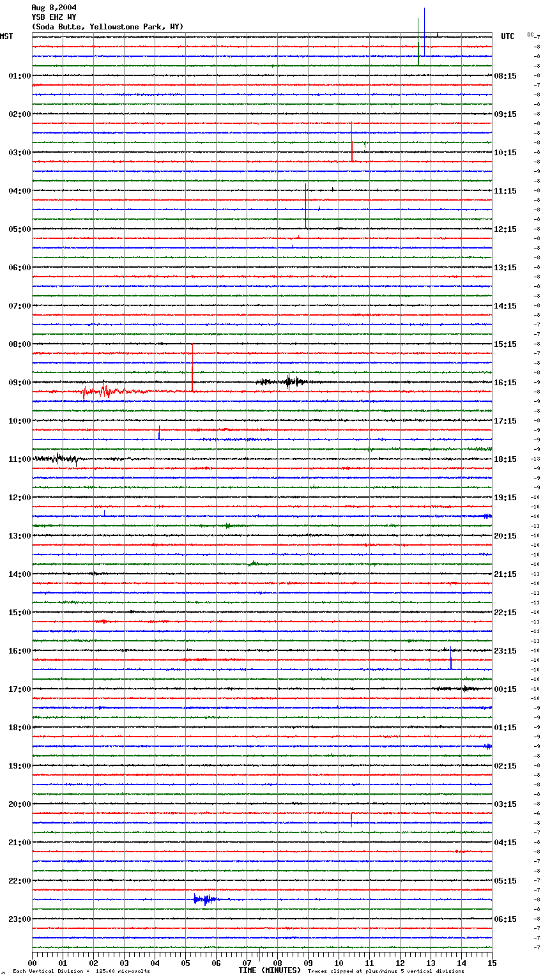Select the 16:00 MST hour label
Screen dimensions: 543x980
point(20,651)
